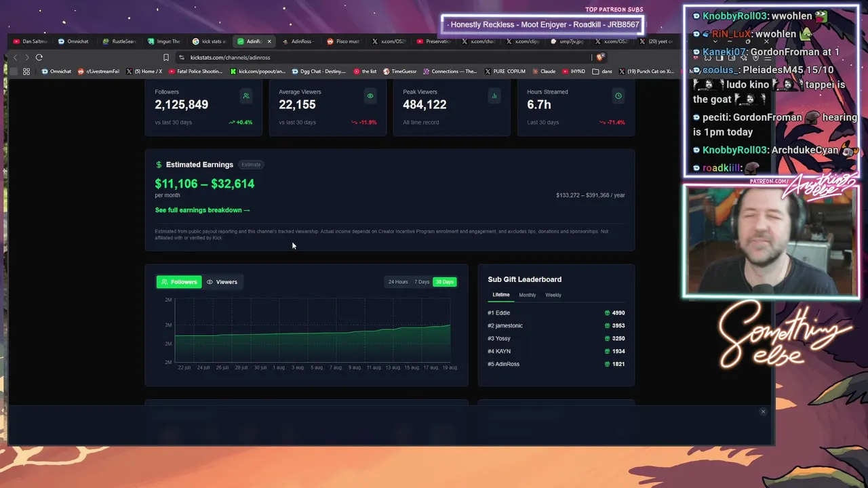Viewport: 868px width, 488px height.
Task: Set chart range to 30 Days
Action: pos(445,282)
